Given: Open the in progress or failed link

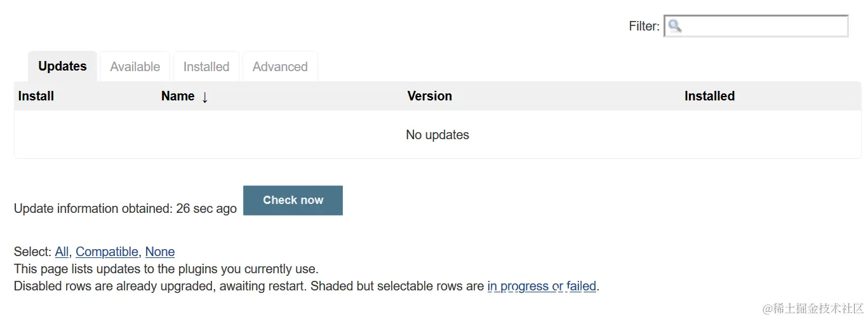Looking at the screenshot, I should (x=541, y=286).
